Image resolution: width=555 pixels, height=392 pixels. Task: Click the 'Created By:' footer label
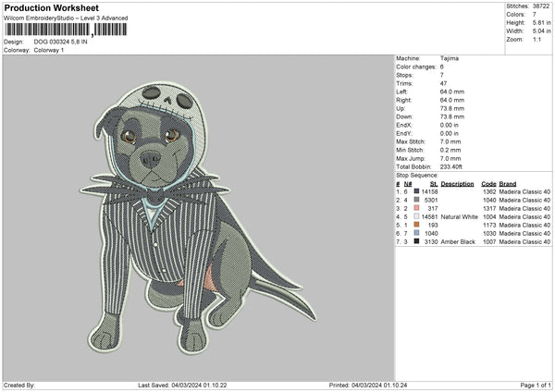[19, 386]
